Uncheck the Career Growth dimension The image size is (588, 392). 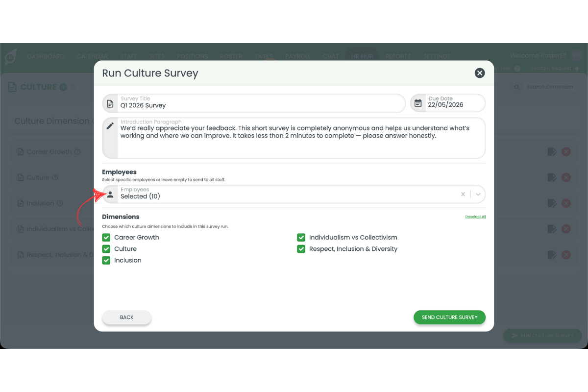(x=106, y=237)
